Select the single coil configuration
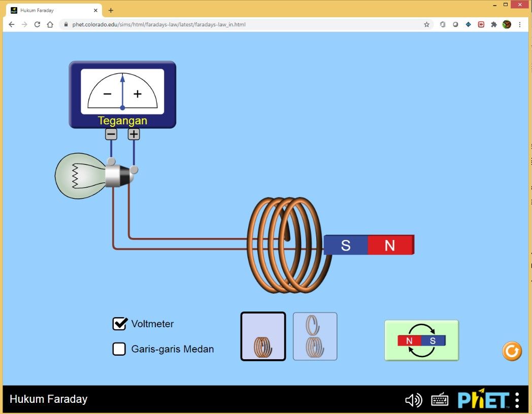Image resolution: width=532 pixels, height=414 pixels. pyautogui.click(x=263, y=336)
